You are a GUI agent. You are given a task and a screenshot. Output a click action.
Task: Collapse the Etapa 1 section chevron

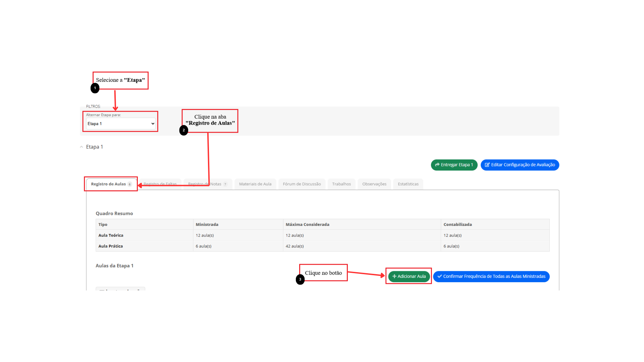pos(82,147)
